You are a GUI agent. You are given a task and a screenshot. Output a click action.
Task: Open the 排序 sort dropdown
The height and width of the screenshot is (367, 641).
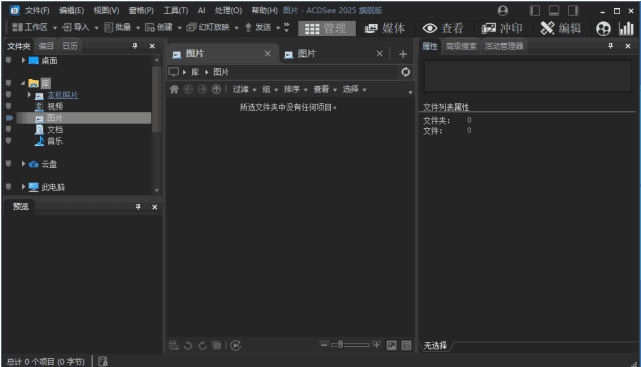(x=296, y=89)
